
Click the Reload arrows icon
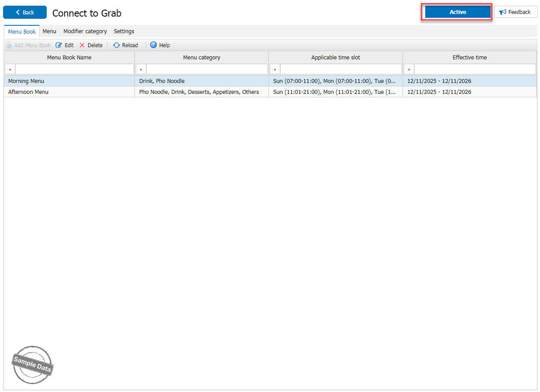117,45
